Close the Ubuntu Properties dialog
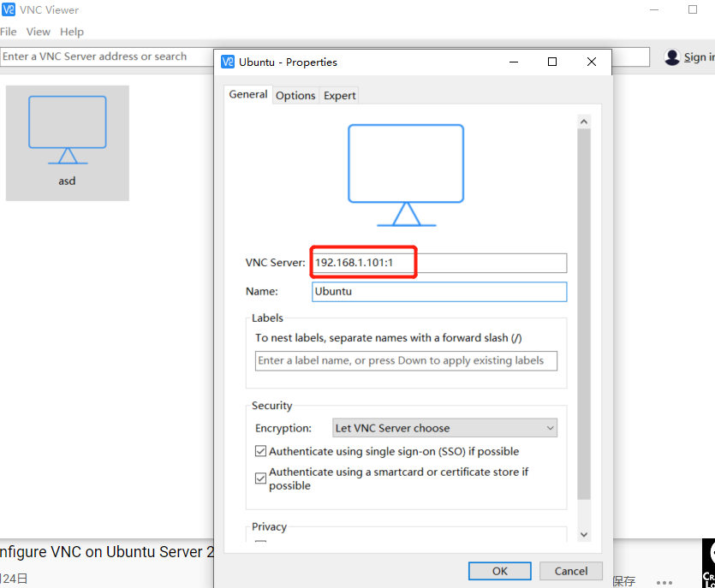The height and width of the screenshot is (588, 715). click(592, 62)
